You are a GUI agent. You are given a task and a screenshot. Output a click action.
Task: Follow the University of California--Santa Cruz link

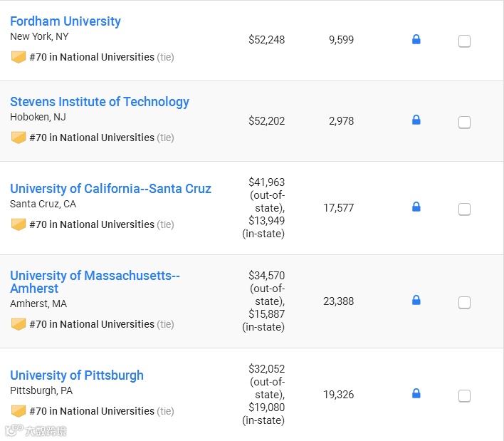tap(110, 189)
